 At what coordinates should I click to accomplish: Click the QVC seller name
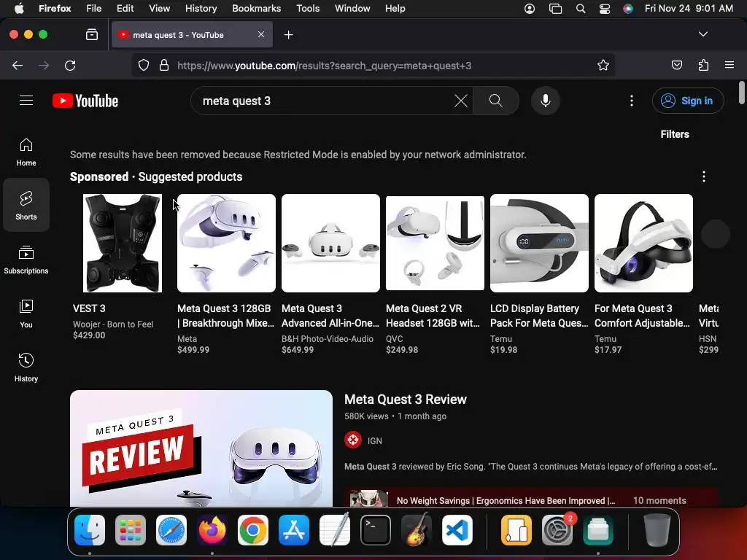click(395, 338)
